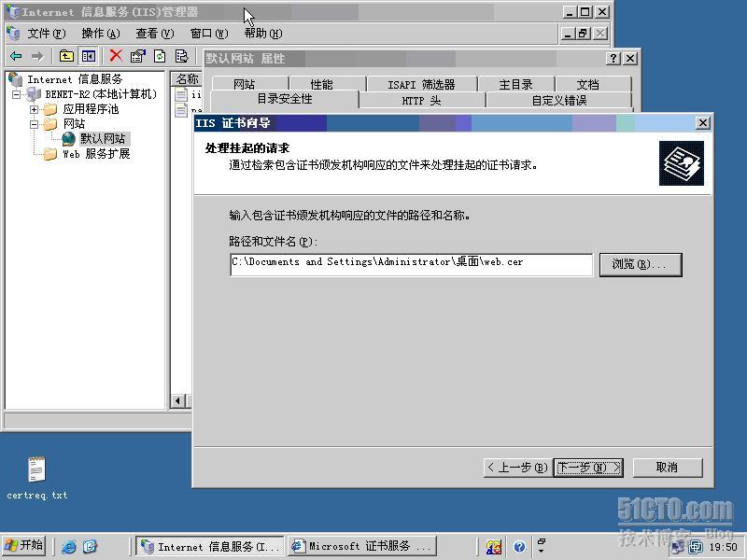The image size is (747, 560).
Task: Click the Export list toolbar icon
Action: pyautogui.click(x=181, y=56)
